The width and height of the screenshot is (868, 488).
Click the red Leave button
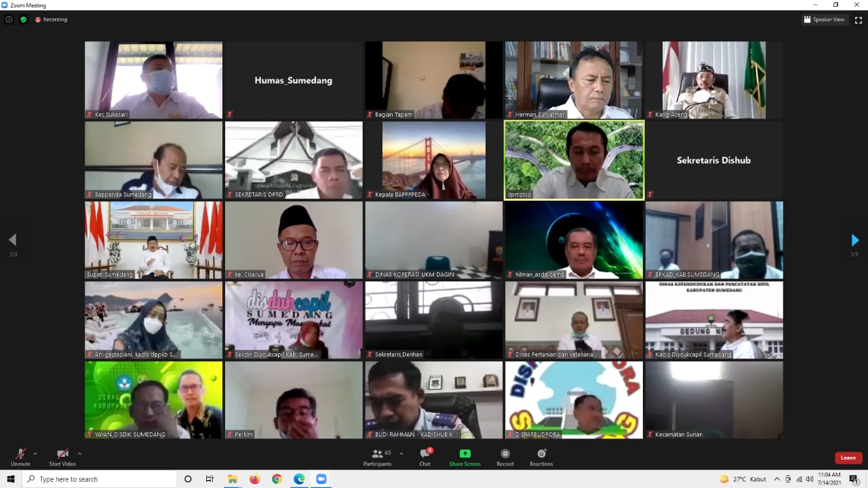[848, 457]
